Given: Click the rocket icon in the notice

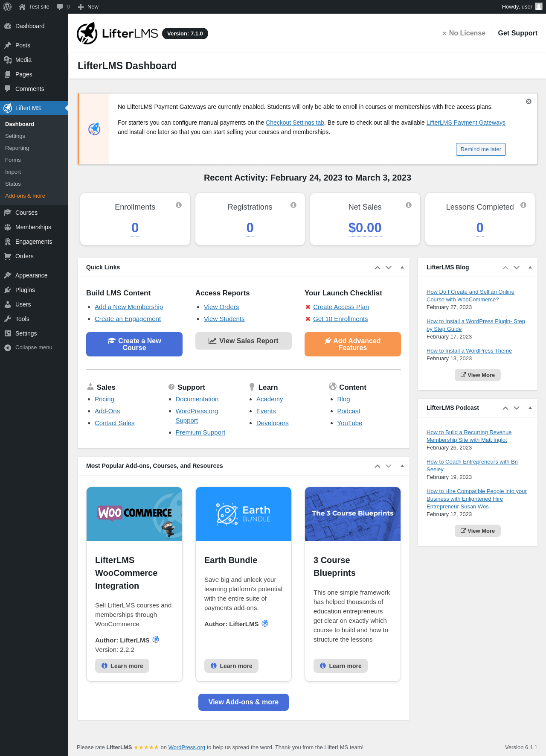Looking at the screenshot, I should pyautogui.click(x=94, y=129).
